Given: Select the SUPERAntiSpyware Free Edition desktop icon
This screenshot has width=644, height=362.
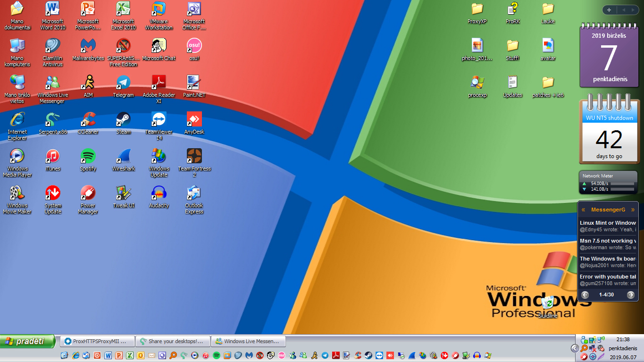Looking at the screenshot, I should [x=124, y=53].
